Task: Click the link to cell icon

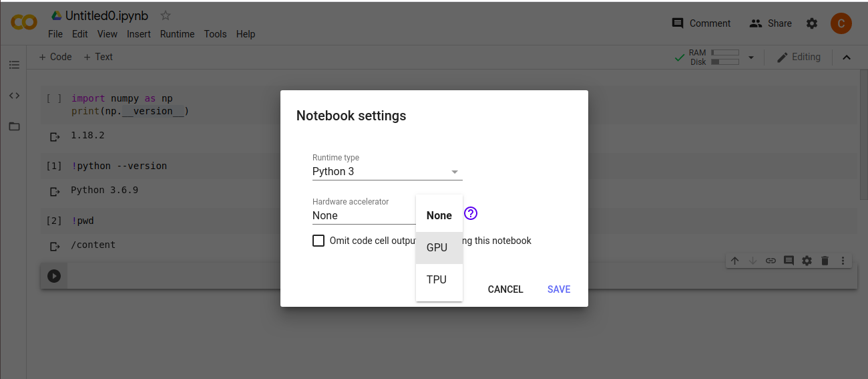Action: pos(771,261)
